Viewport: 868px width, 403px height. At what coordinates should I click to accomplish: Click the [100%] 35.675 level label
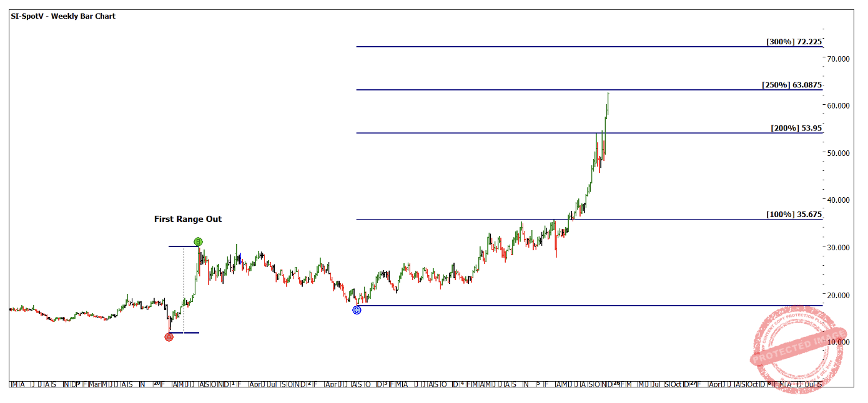pyautogui.click(x=794, y=214)
